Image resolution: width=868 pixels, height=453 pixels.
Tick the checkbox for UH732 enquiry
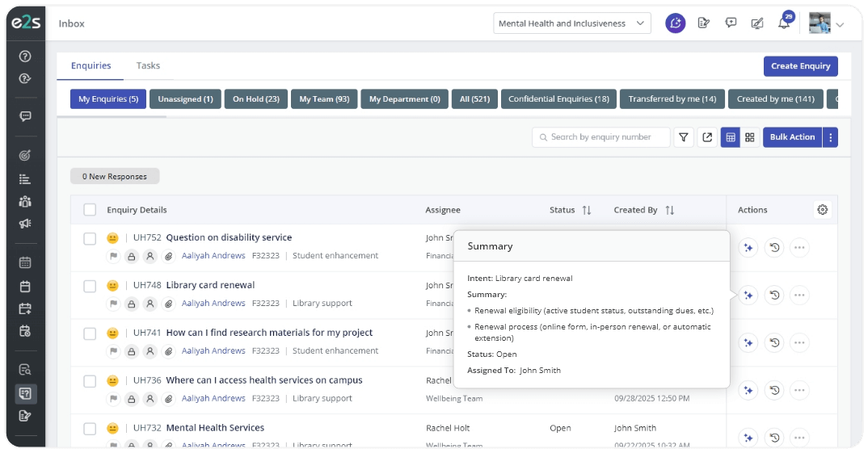90,429
